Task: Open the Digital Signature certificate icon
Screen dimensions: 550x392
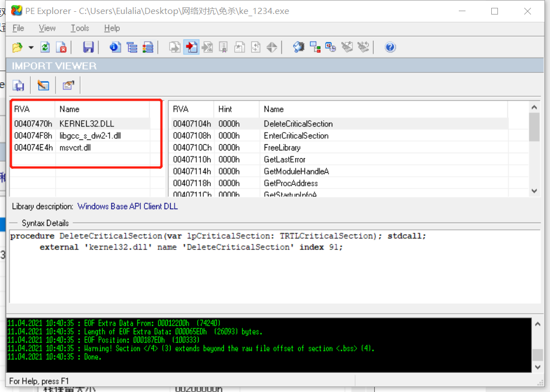Action: pos(223,48)
